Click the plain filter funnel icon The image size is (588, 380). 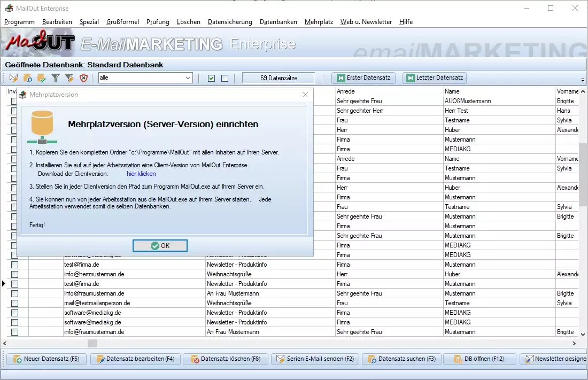56,79
